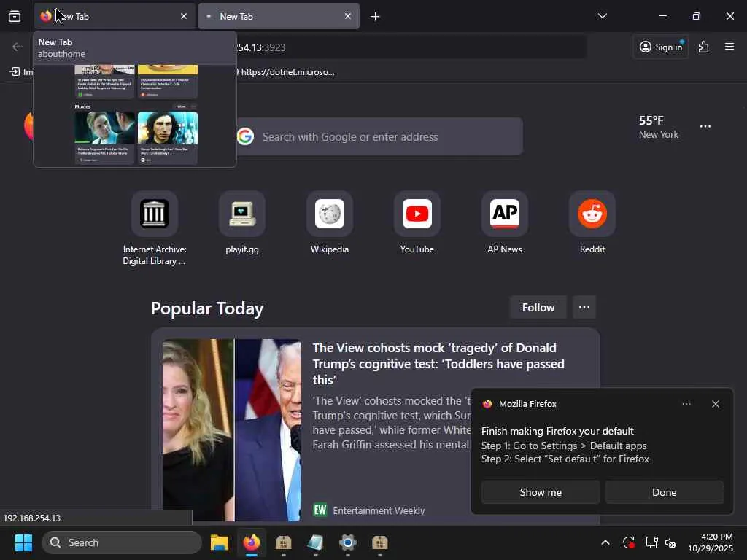Open weather widget three-dot options
Image resolution: width=747 pixels, height=560 pixels.
tap(705, 127)
